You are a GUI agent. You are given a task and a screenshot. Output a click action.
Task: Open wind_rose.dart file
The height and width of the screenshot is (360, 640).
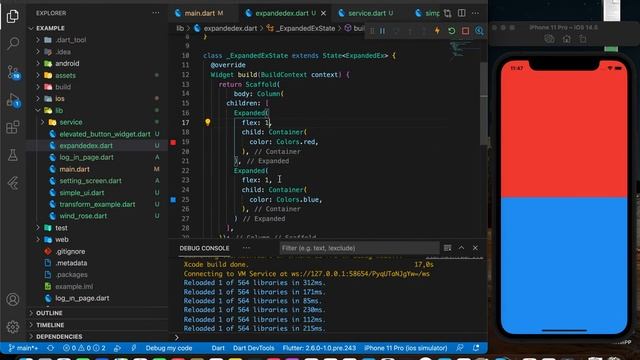(x=83, y=216)
